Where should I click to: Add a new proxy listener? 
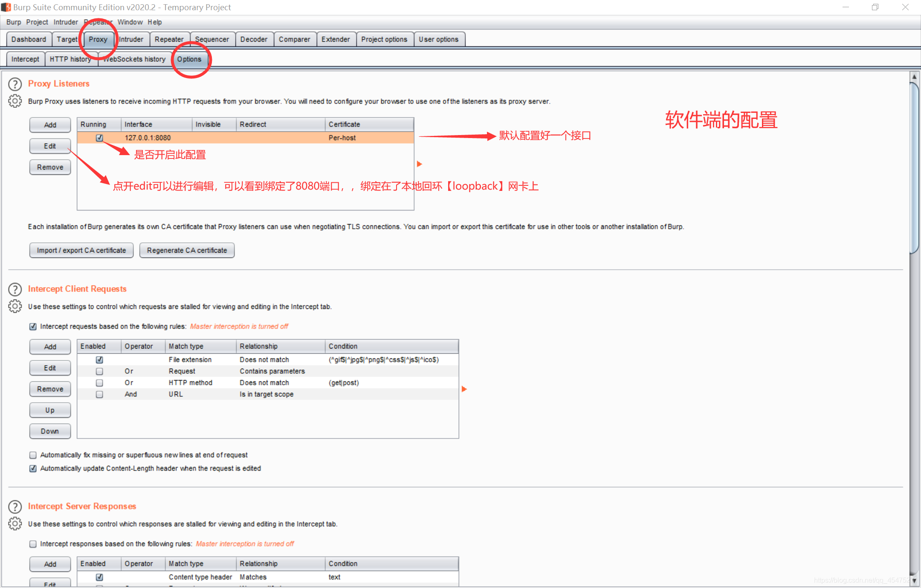pos(50,125)
